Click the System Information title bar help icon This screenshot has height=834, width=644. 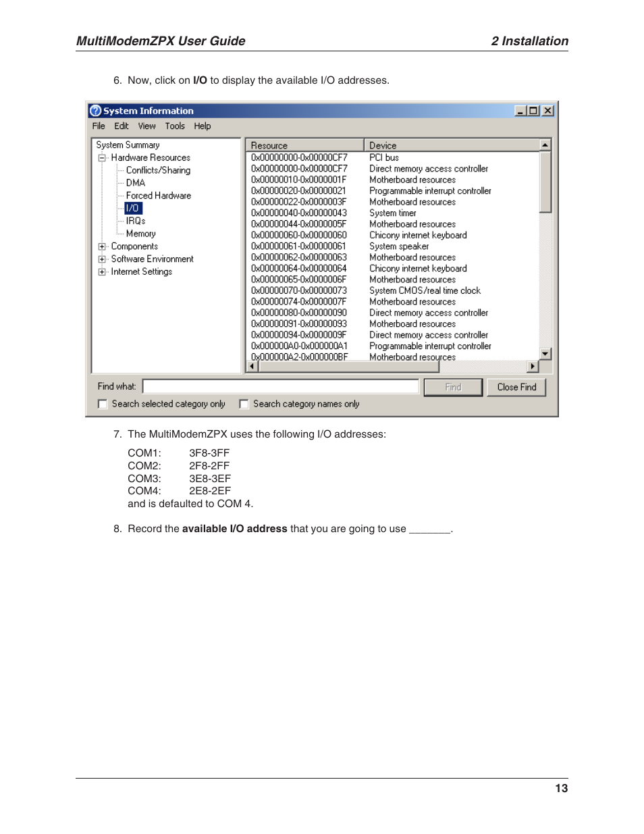tap(96, 111)
